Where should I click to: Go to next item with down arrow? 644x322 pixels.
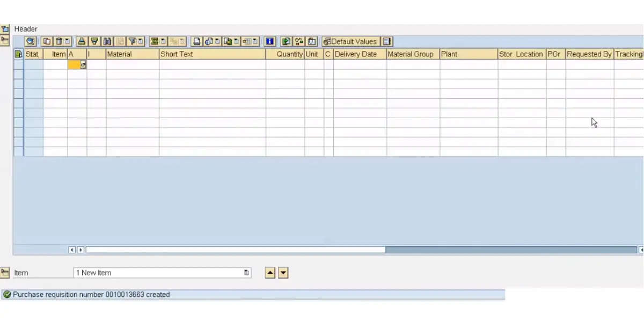(283, 273)
